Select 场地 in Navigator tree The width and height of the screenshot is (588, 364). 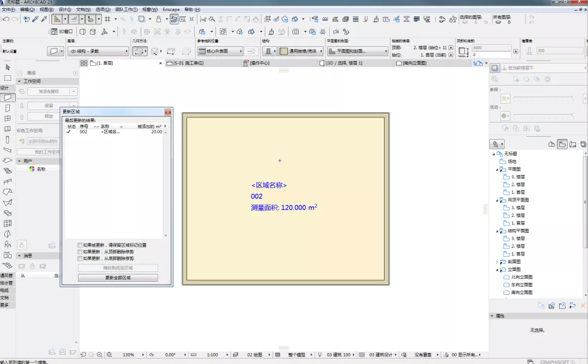[x=512, y=161]
